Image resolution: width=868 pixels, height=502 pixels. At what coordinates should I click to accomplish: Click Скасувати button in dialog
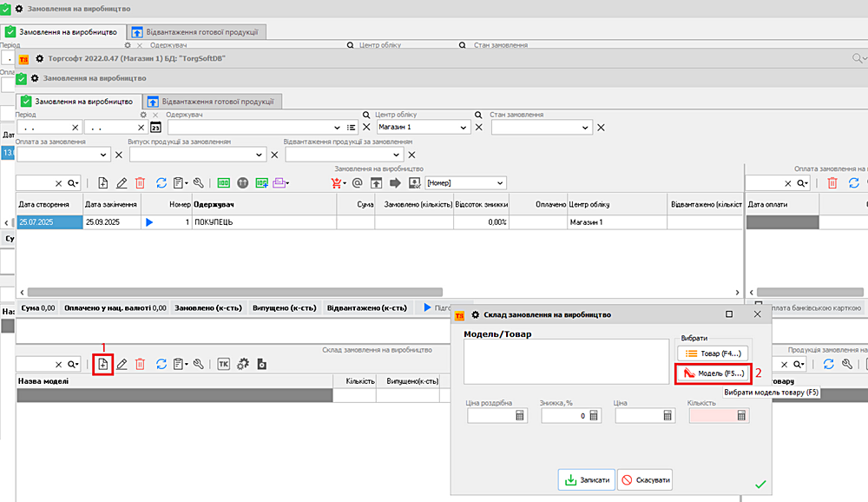click(645, 479)
